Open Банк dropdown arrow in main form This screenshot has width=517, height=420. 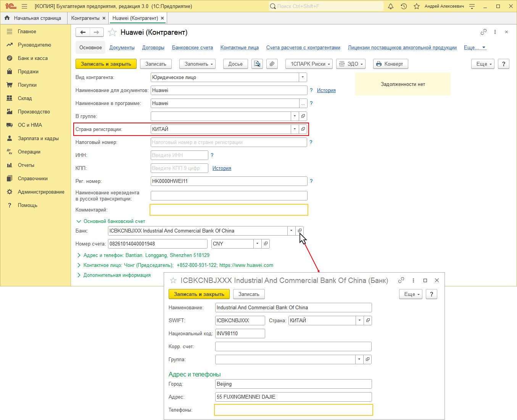coord(292,231)
